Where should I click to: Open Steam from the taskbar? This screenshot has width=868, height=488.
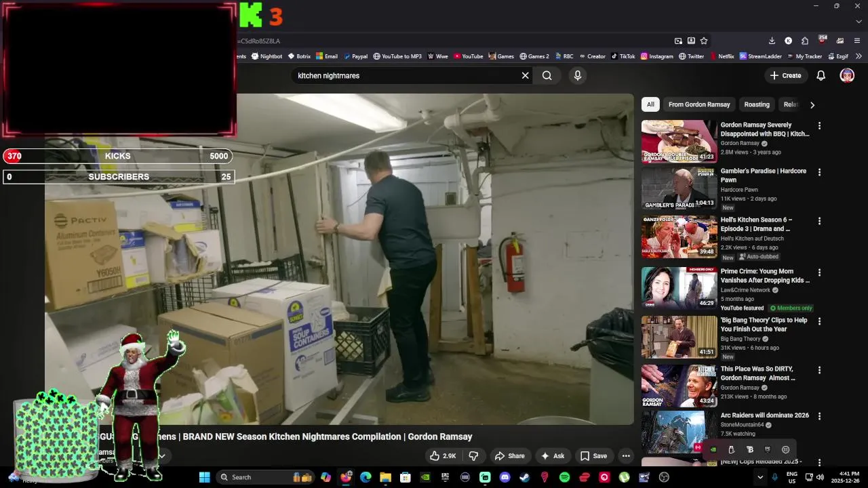(x=524, y=477)
